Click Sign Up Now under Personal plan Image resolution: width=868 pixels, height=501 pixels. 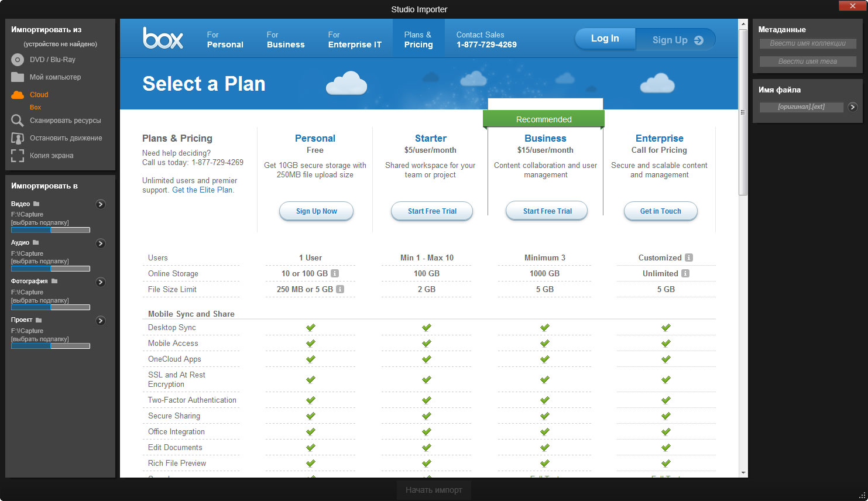(317, 211)
